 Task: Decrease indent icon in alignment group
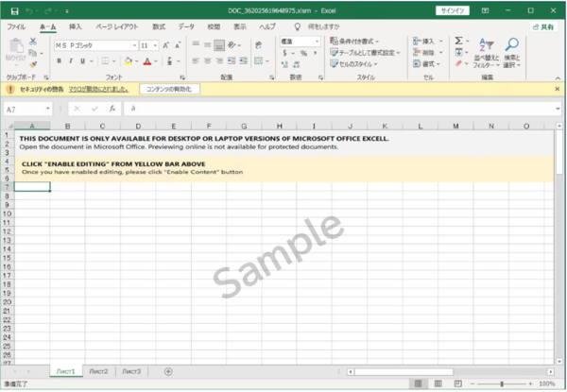(232, 60)
